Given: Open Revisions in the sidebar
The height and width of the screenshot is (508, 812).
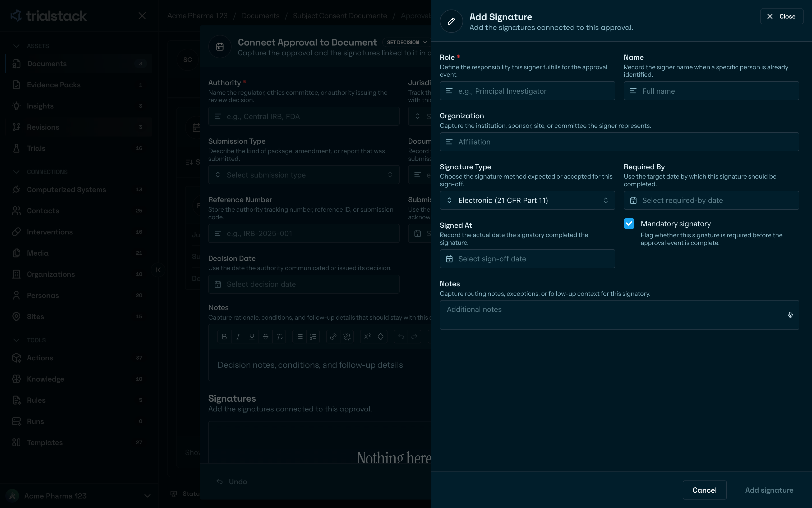Looking at the screenshot, I should pos(79,127).
